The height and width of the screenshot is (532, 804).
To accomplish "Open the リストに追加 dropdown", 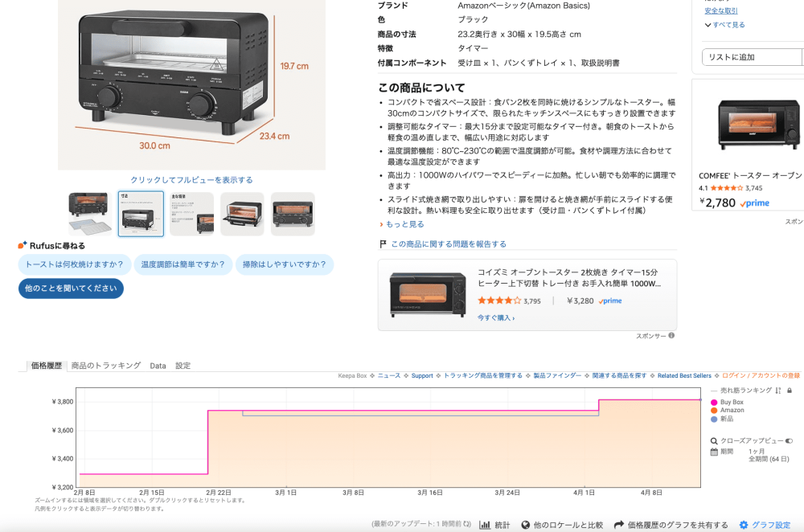I will coord(753,57).
